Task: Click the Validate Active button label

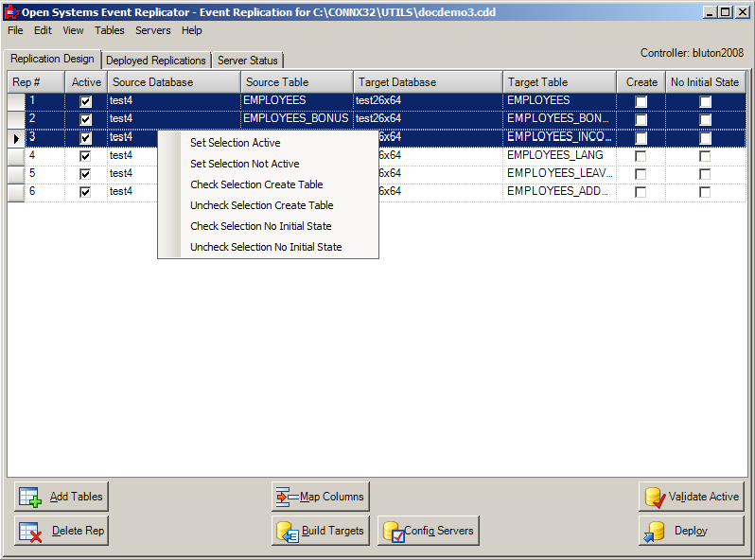Action: click(704, 497)
